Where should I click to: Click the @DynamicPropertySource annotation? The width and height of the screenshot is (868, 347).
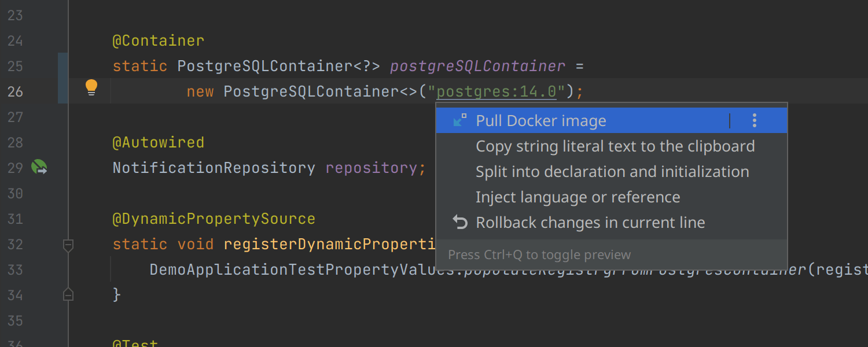point(214,219)
